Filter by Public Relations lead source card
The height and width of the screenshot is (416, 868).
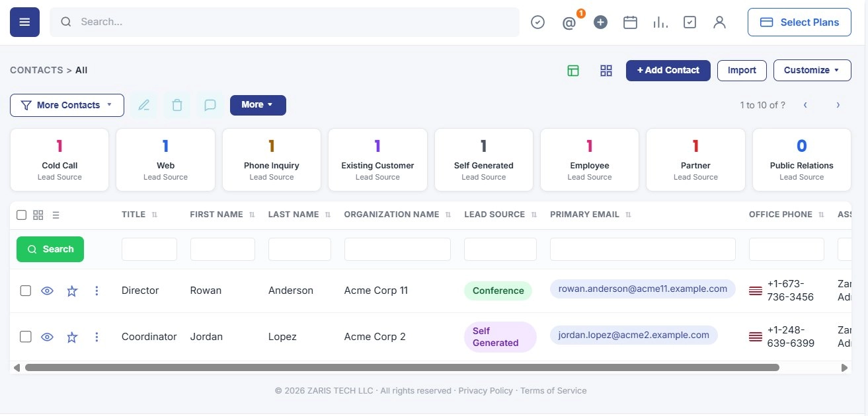802,160
